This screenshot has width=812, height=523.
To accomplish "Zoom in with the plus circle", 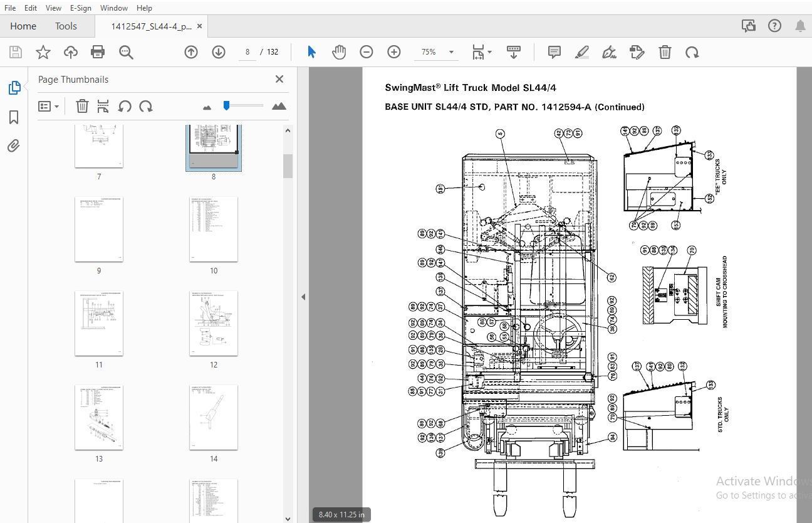I will click(x=393, y=52).
